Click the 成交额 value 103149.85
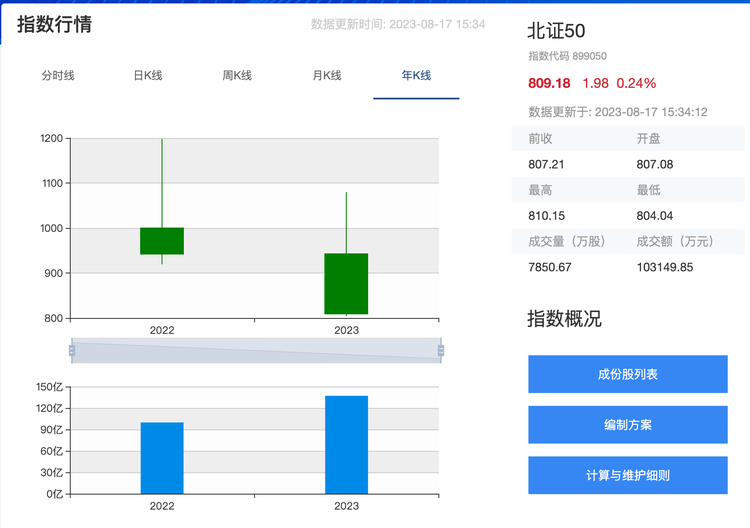The height and width of the screenshot is (528, 750). point(665,267)
